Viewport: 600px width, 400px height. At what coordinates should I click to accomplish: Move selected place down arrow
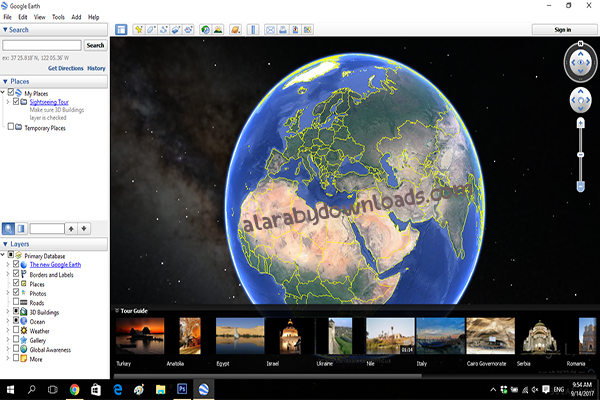84,229
